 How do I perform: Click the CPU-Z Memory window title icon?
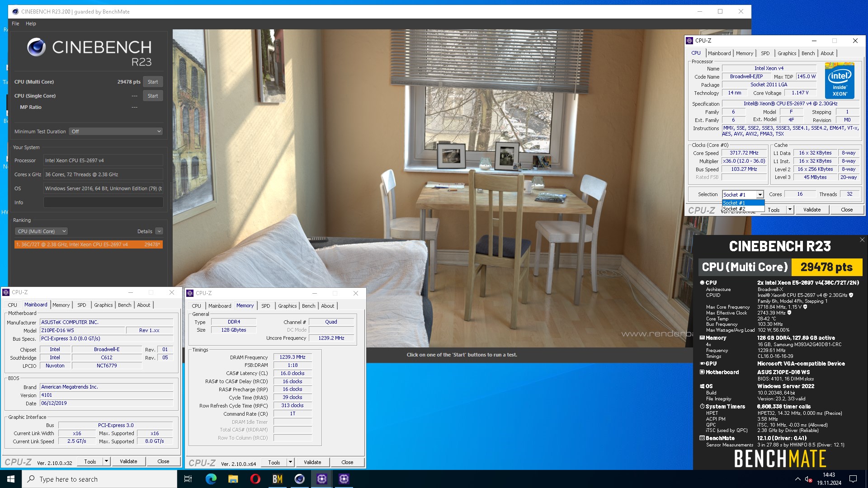(190, 293)
